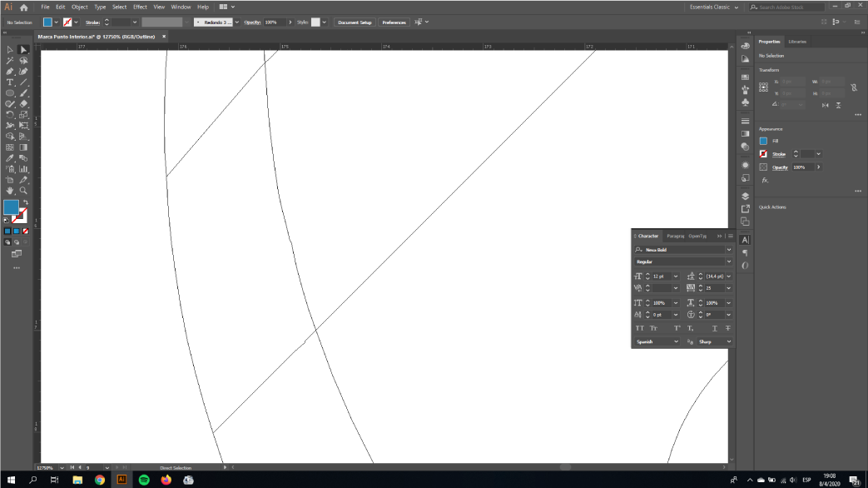Expand the Spanish language dropdown
The image size is (868, 488).
657,341
